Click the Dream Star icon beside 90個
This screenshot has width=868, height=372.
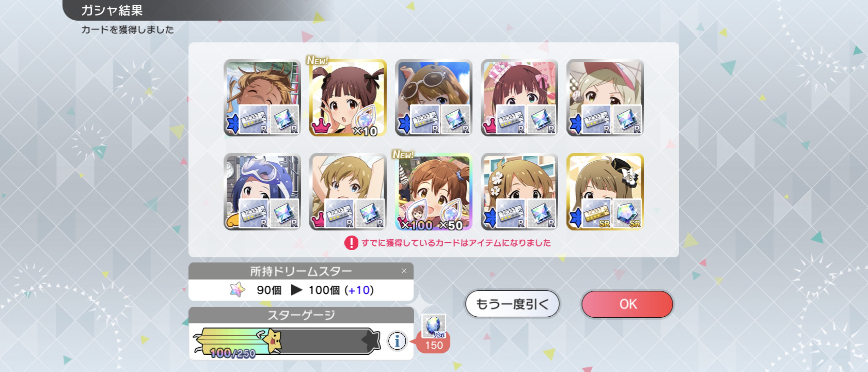click(238, 289)
